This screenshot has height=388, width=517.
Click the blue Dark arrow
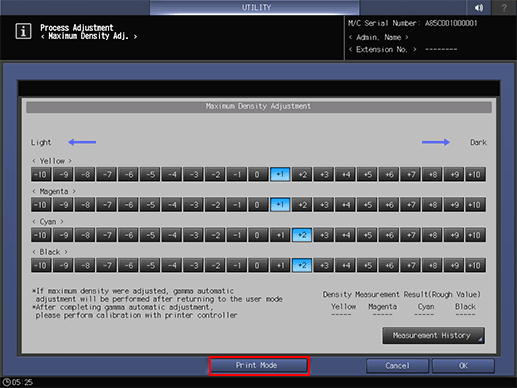pyautogui.click(x=436, y=142)
